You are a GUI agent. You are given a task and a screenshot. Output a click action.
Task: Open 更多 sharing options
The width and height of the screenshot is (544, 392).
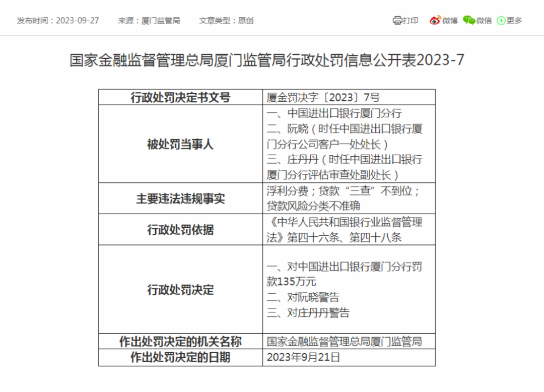(514, 21)
